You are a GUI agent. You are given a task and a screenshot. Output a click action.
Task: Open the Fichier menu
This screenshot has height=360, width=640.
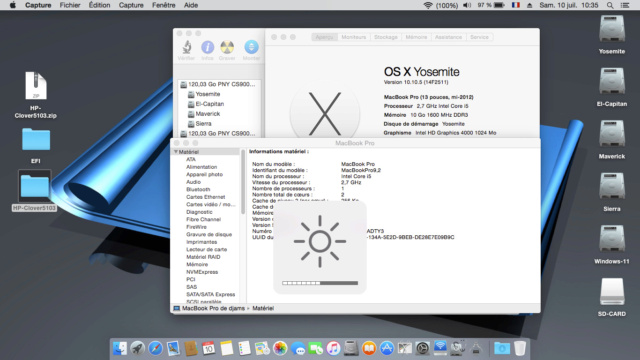coord(70,5)
